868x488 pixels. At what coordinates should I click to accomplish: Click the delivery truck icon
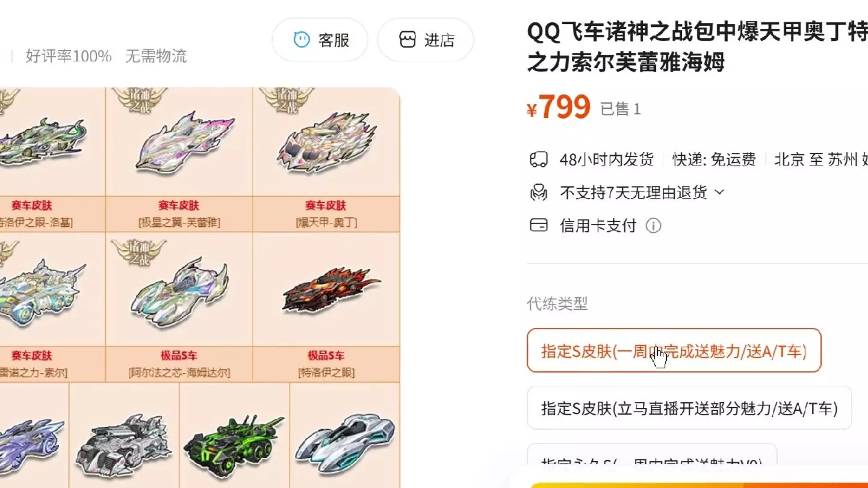538,159
